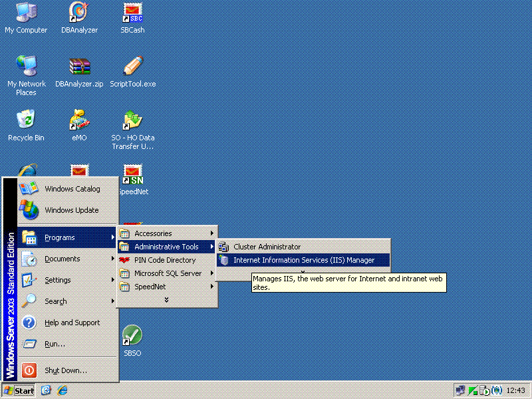Click the Shut Down red power icon

click(29, 370)
